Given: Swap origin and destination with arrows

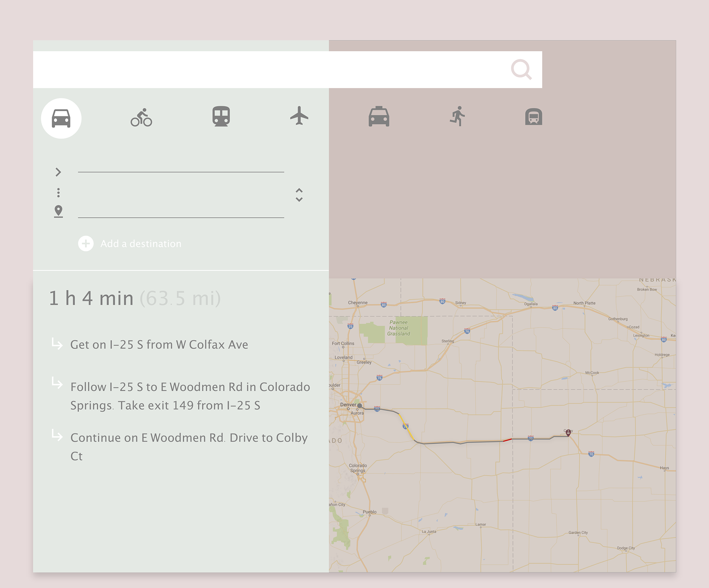Looking at the screenshot, I should [x=299, y=195].
